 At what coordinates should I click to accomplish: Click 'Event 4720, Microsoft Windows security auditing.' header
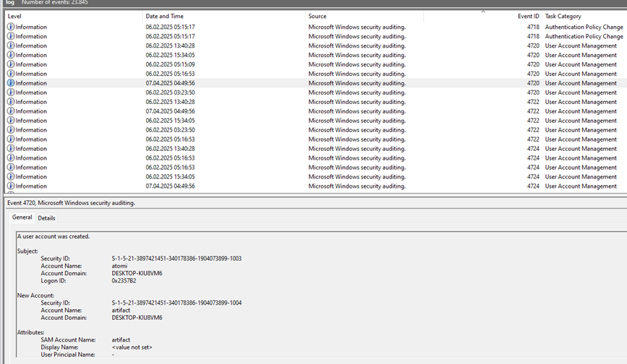click(71, 203)
